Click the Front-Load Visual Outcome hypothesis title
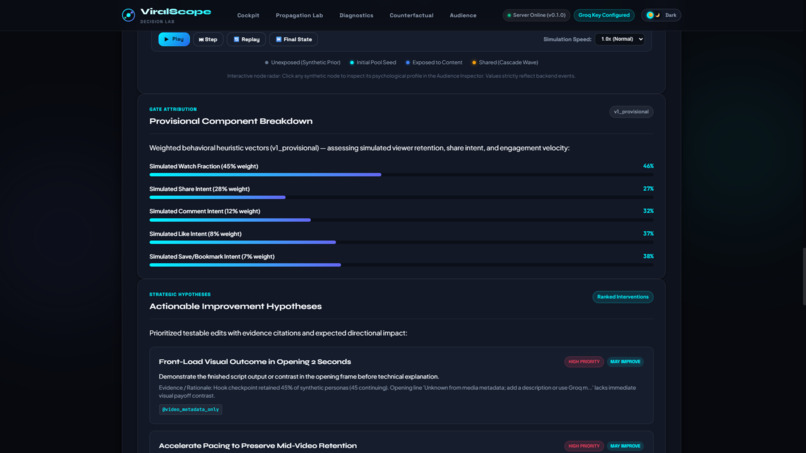 pyautogui.click(x=255, y=361)
